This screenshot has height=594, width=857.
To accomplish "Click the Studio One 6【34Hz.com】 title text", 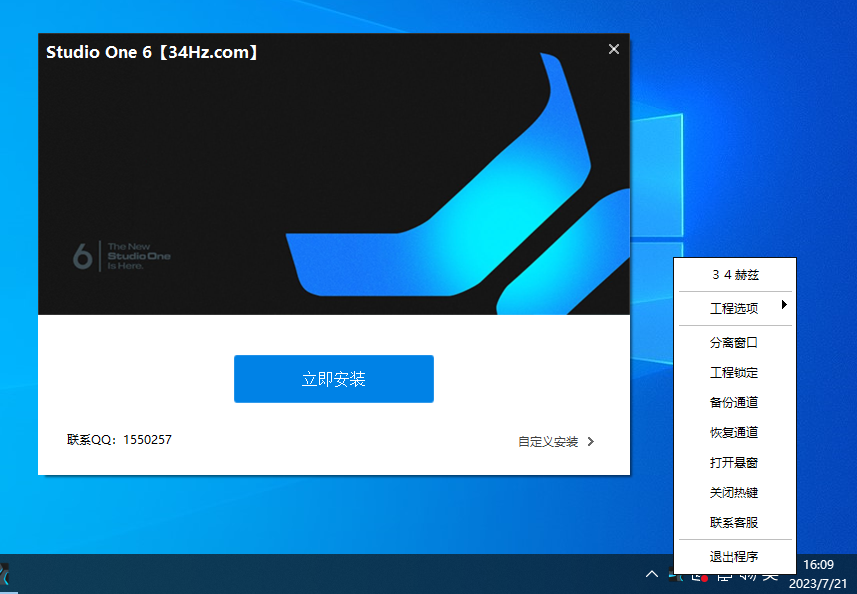I will (x=152, y=52).
